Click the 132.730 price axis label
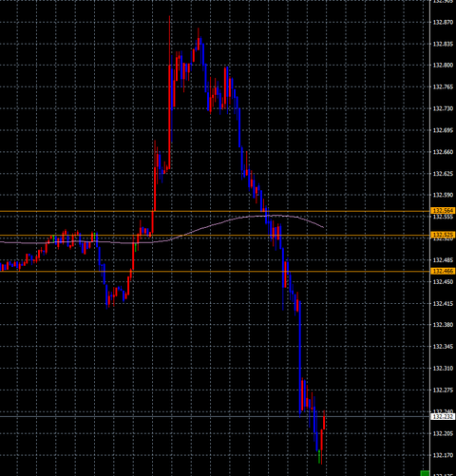Screen dimensions: 456x476 (443, 108)
